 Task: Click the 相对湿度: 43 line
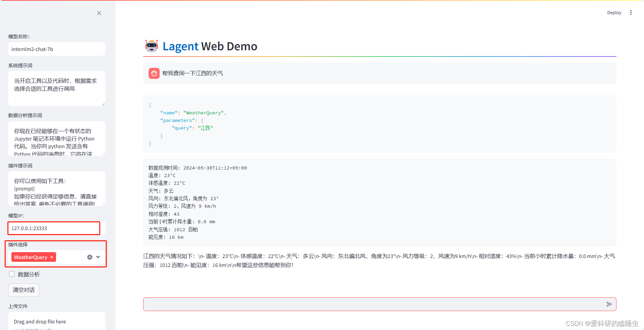click(x=164, y=214)
